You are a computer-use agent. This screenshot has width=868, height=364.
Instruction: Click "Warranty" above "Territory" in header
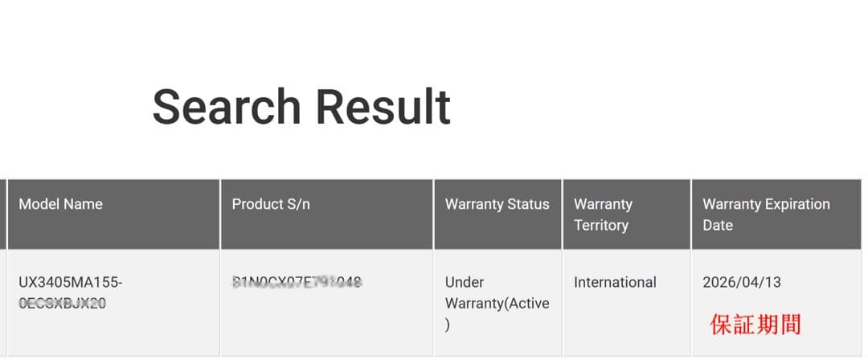(x=603, y=204)
